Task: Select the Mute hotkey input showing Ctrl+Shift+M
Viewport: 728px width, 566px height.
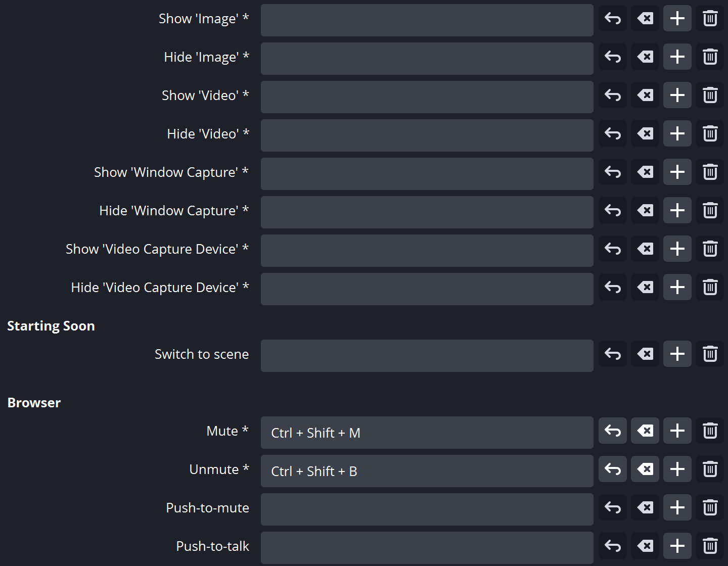Action: point(427,432)
